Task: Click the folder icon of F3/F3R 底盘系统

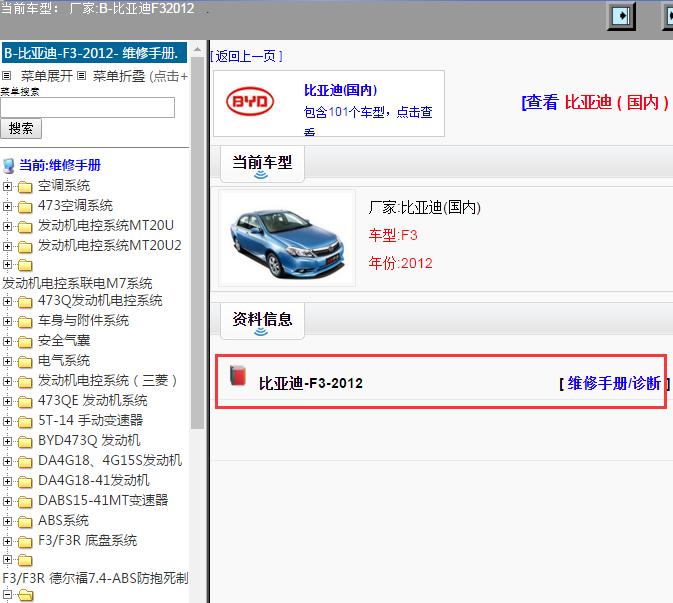Action: click(x=25, y=542)
